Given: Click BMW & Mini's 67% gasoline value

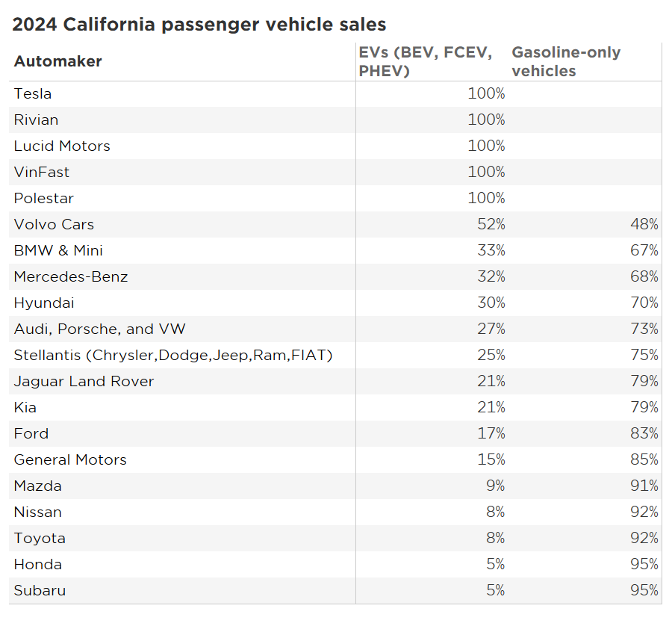Looking at the screenshot, I should (x=644, y=250).
